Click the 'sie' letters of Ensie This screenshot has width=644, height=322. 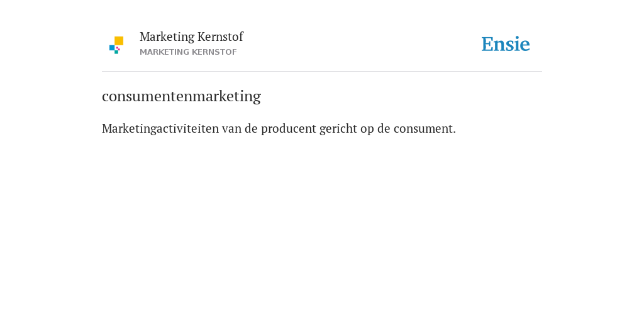pyautogui.click(x=518, y=44)
